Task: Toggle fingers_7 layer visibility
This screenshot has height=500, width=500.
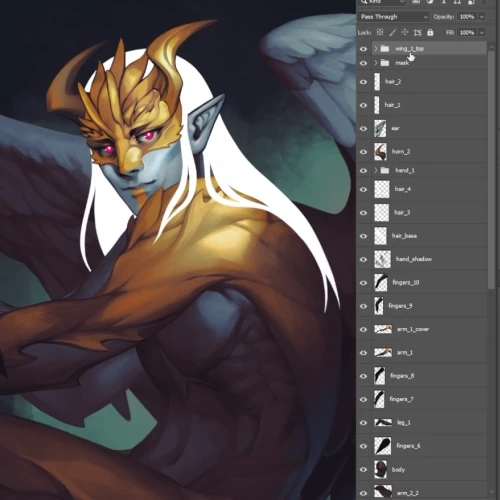Action: pyautogui.click(x=363, y=399)
